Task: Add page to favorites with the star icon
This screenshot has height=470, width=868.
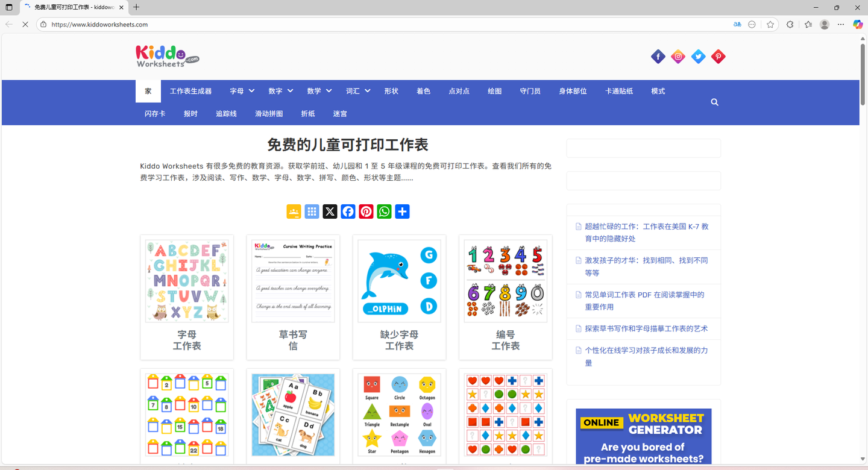Action: [x=770, y=25]
